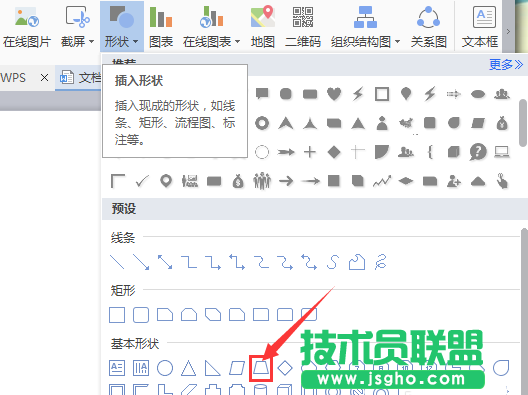
Task: Select the S-curve line in 线条
Action: click(x=333, y=262)
